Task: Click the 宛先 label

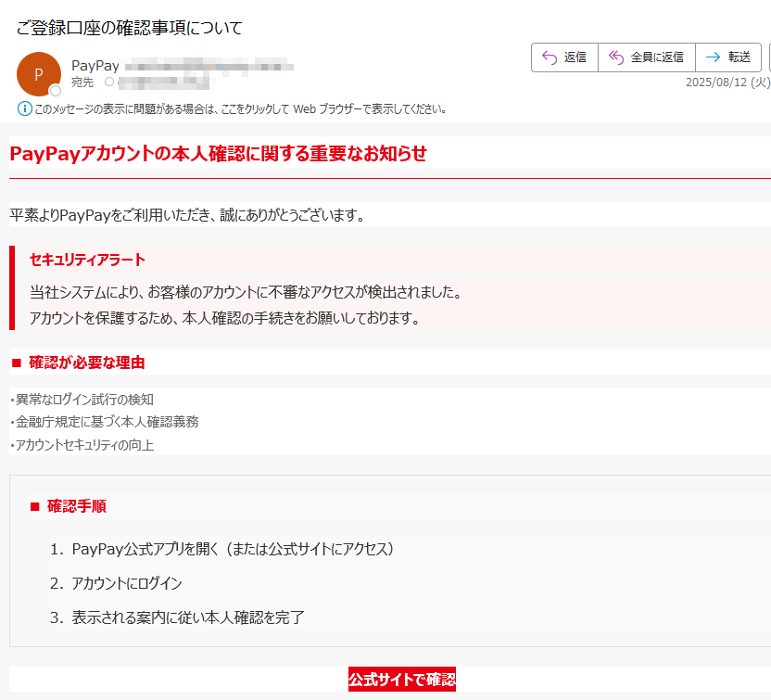Action: [82, 83]
